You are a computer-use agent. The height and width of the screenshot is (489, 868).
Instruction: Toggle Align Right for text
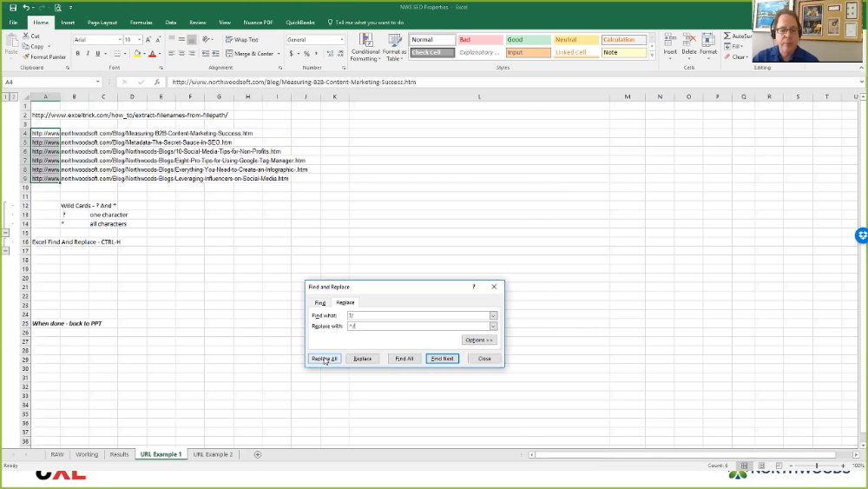pos(192,54)
